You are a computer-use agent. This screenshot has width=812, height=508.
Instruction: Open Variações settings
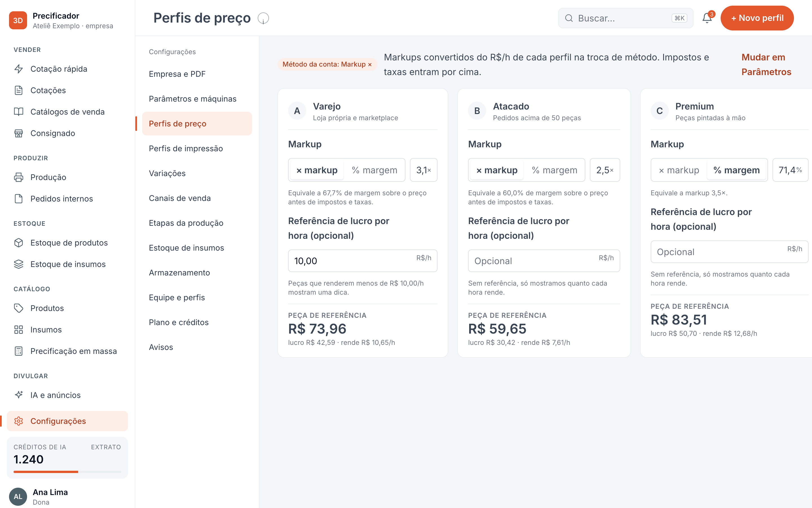197,173
